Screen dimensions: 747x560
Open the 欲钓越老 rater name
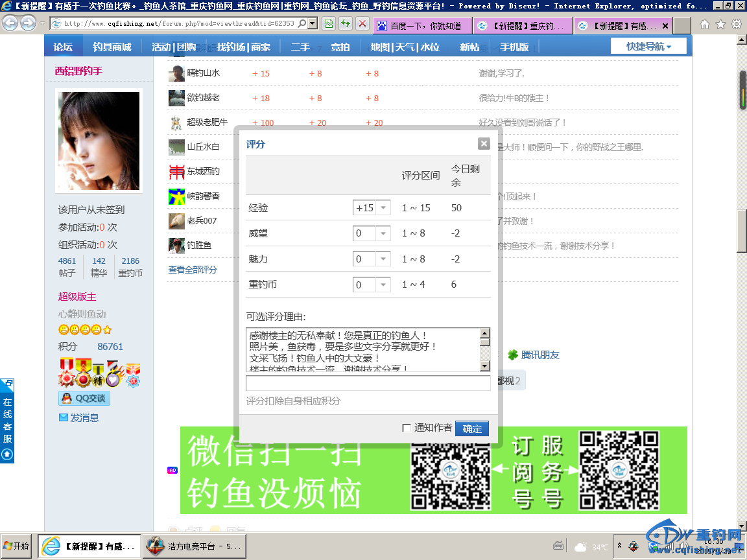pos(203,98)
